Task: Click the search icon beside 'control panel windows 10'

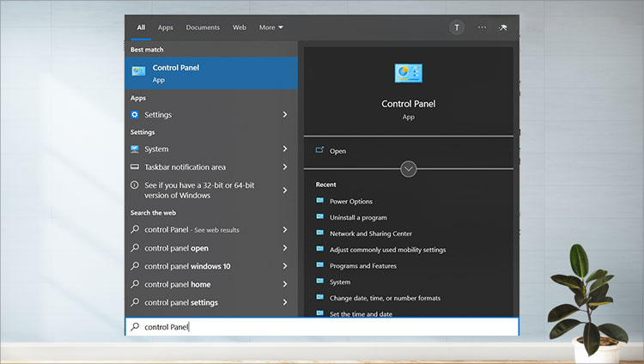Action: [135, 266]
